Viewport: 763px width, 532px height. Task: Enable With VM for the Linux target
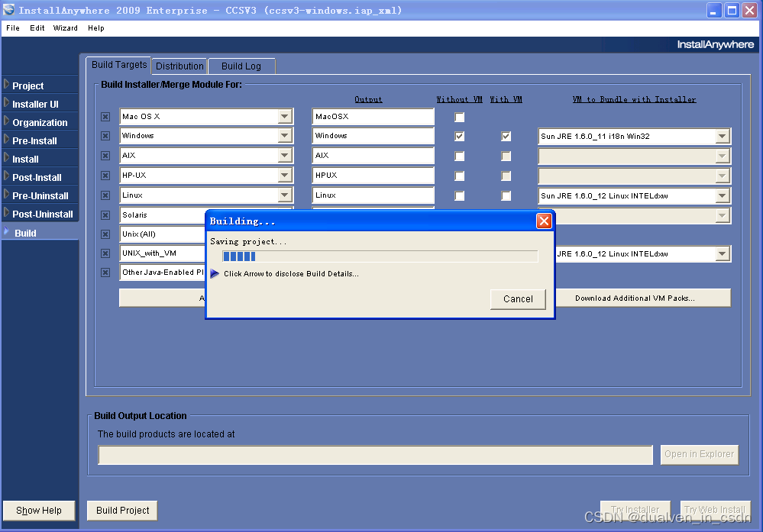[506, 195]
